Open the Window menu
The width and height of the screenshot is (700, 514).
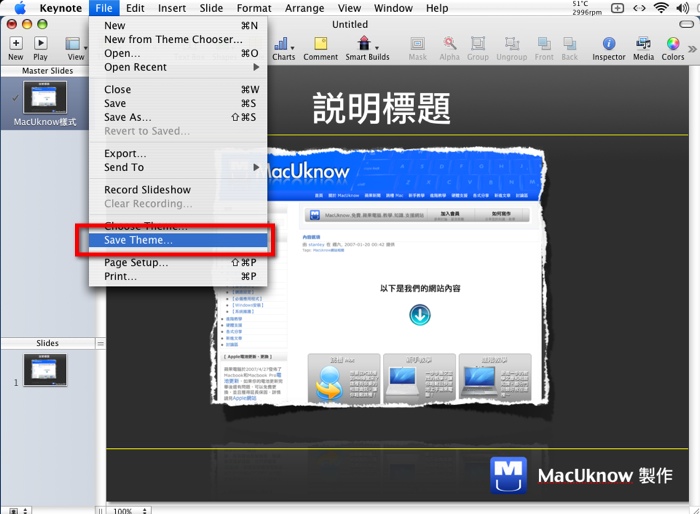click(393, 8)
